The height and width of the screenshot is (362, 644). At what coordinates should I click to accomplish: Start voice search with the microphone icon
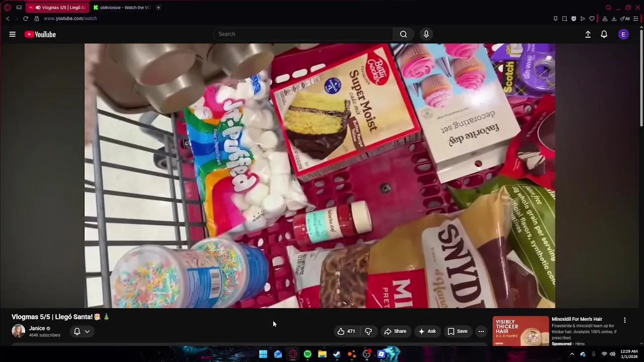coord(426,34)
